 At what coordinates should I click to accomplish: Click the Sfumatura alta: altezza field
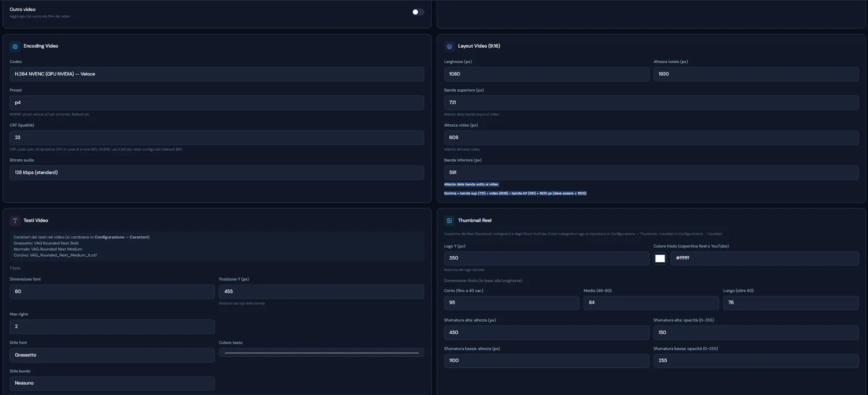[x=546, y=333]
